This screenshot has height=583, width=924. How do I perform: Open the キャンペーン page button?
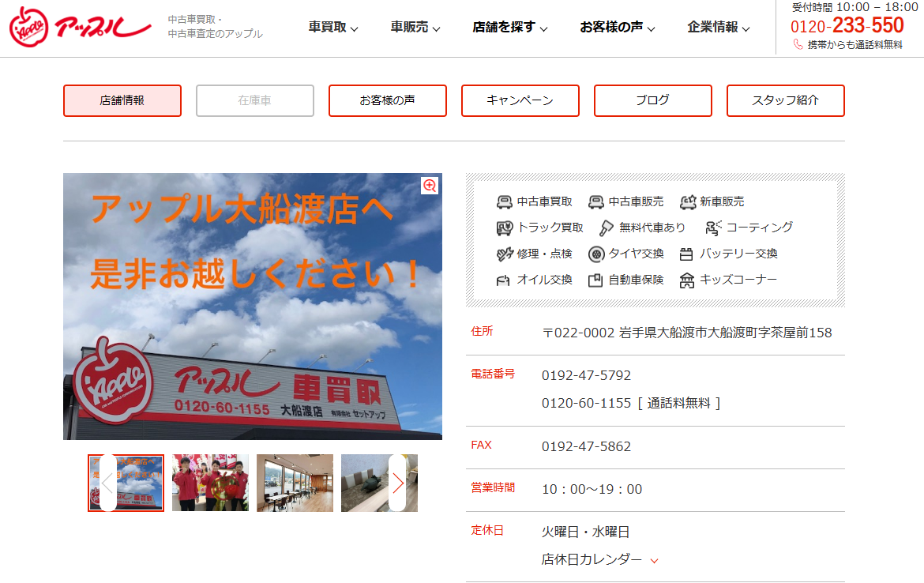(520, 101)
